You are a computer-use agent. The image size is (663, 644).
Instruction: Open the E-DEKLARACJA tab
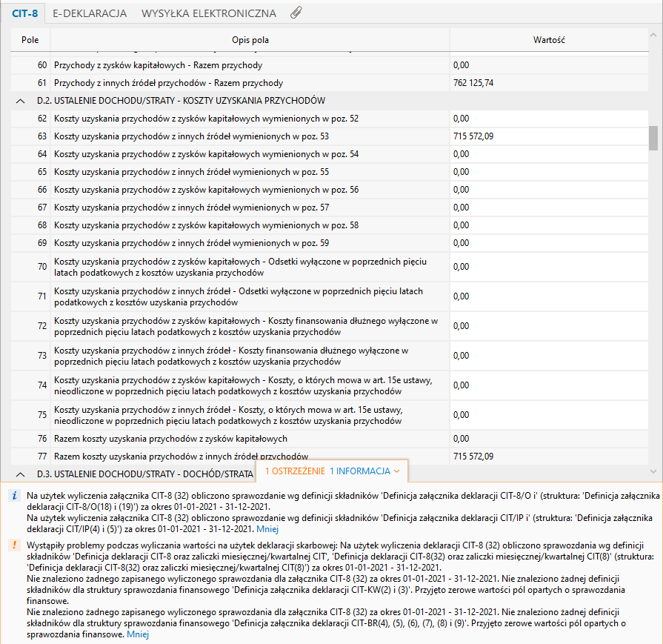90,13
